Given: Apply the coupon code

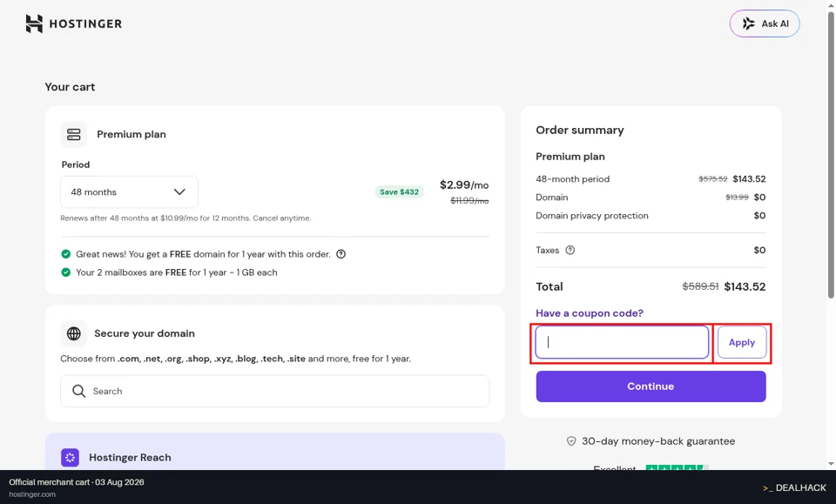Looking at the screenshot, I should tap(742, 342).
